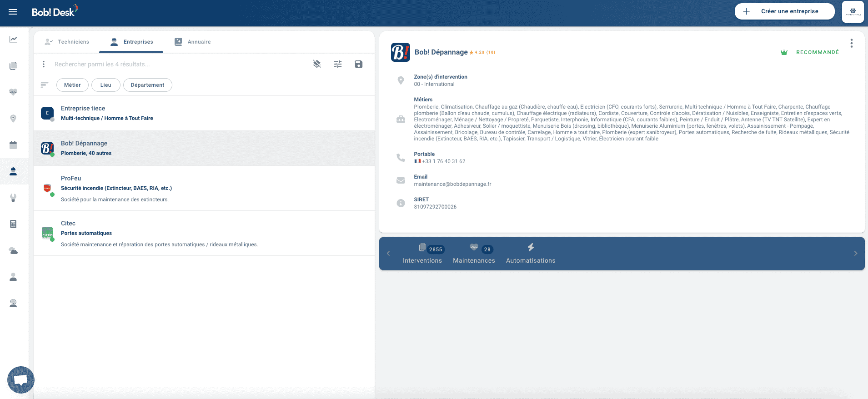Clear filters with the crossed layers icon

click(317, 64)
